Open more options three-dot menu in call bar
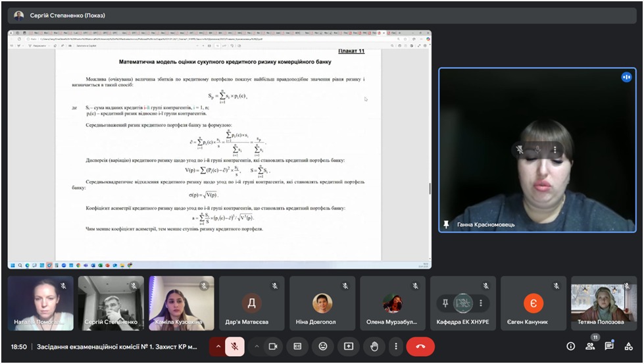This screenshot has width=644, height=364. point(395,346)
